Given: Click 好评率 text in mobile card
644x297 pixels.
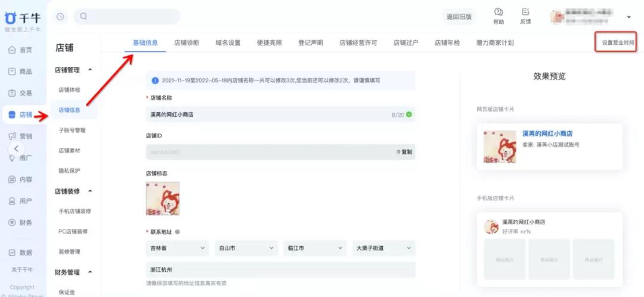Looking at the screenshot, I should 516,231.
